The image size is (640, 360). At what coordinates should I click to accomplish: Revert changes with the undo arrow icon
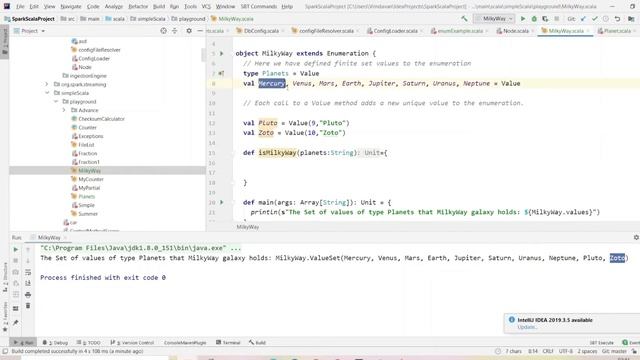click(x=618, y=19)
